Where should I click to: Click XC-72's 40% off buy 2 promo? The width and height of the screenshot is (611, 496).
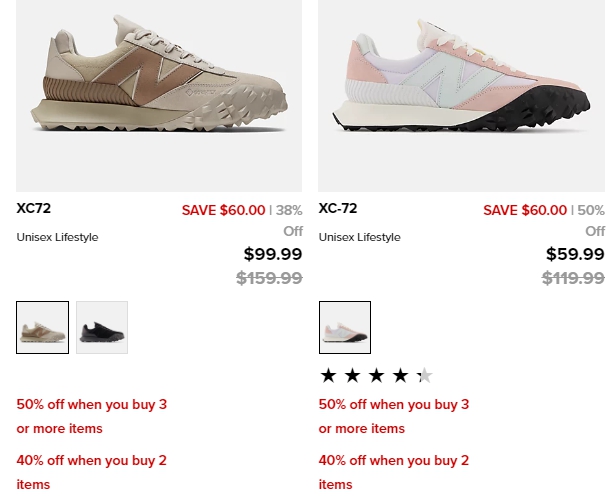pyautogui.click(x=394, y=472)
